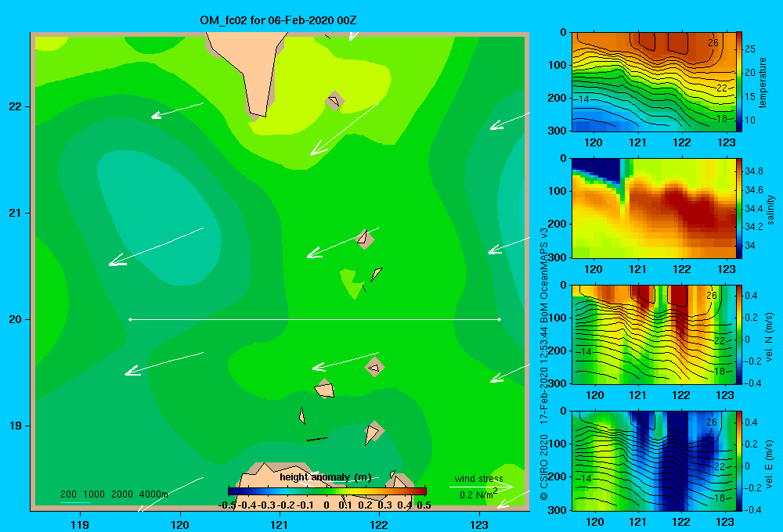Click the '26' contour label in temperature panel
The height and width of the screenshot is (532, 783).
pyautogui.click(x=713, y=43)
